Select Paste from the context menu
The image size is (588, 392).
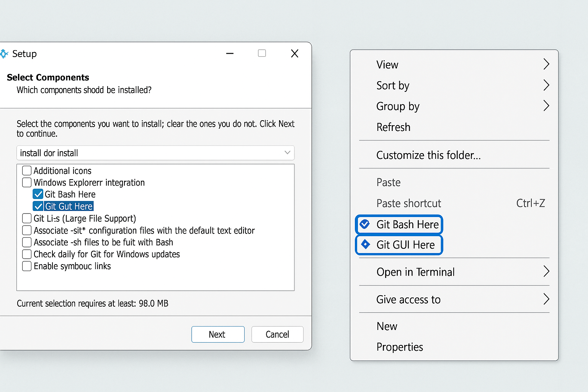(454, 182)
